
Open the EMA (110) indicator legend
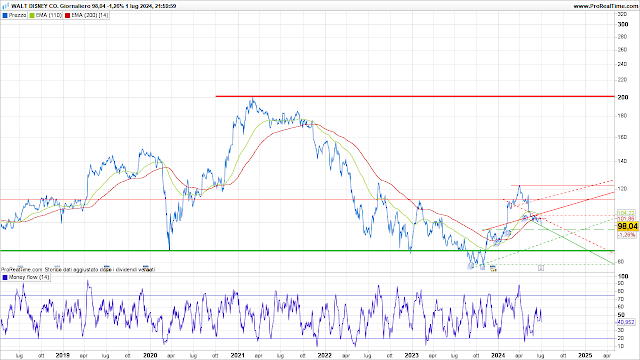tap(49, 15)
